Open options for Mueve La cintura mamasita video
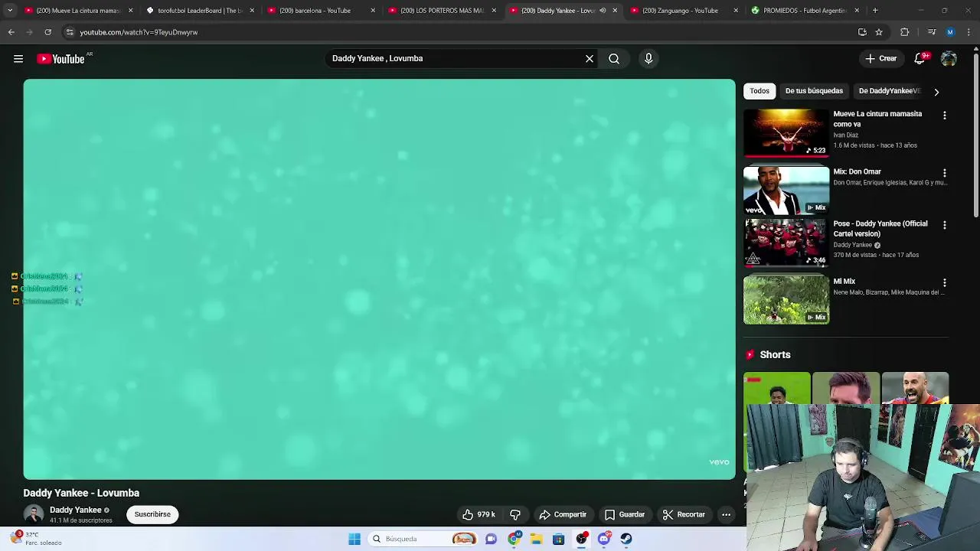 944,115
